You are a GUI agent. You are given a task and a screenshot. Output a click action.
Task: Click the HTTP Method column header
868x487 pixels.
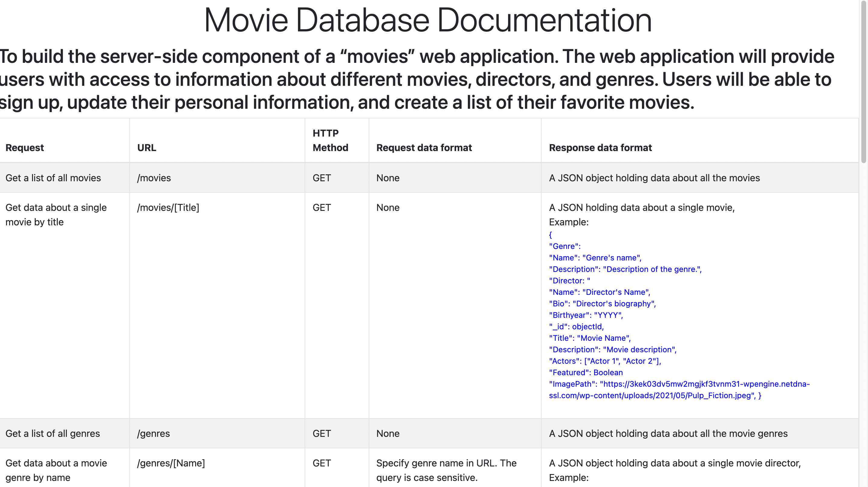330,140
